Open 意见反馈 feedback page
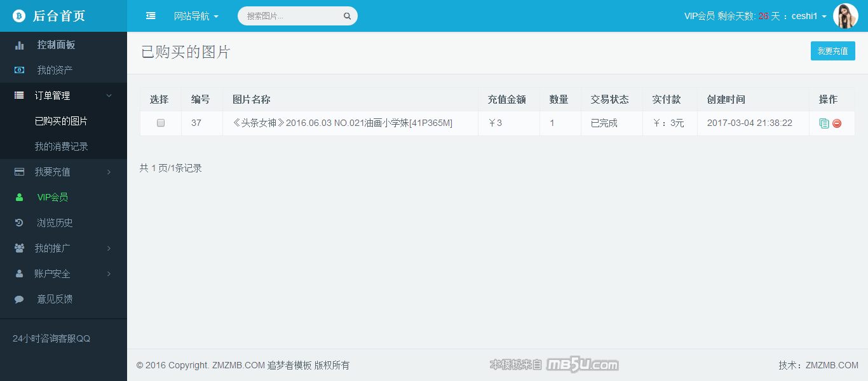Screen dimensions: 868x381 [55, 299]
